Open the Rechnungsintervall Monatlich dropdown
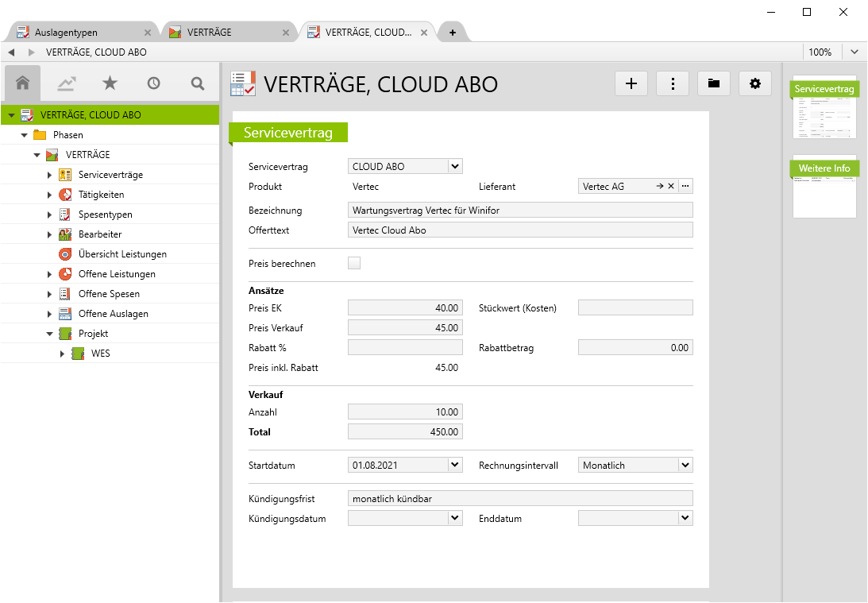This screenshot has width=868, height=603. [x=685, y=465]
